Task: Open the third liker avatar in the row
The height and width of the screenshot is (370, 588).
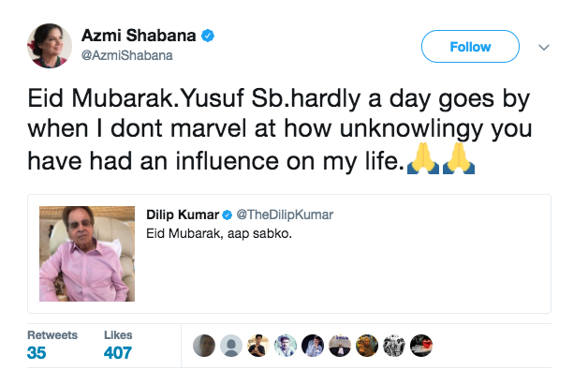Action: click(x=258, y=346)
